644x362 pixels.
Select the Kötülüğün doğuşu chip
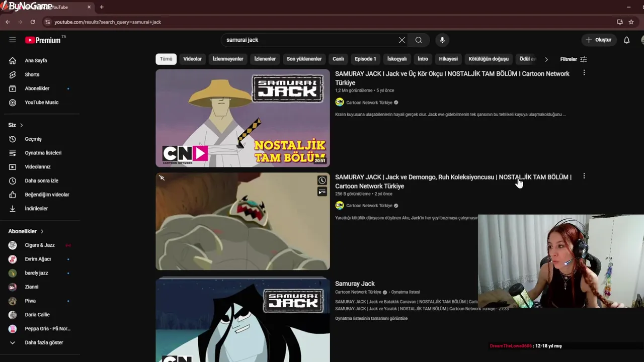point(489,59)
